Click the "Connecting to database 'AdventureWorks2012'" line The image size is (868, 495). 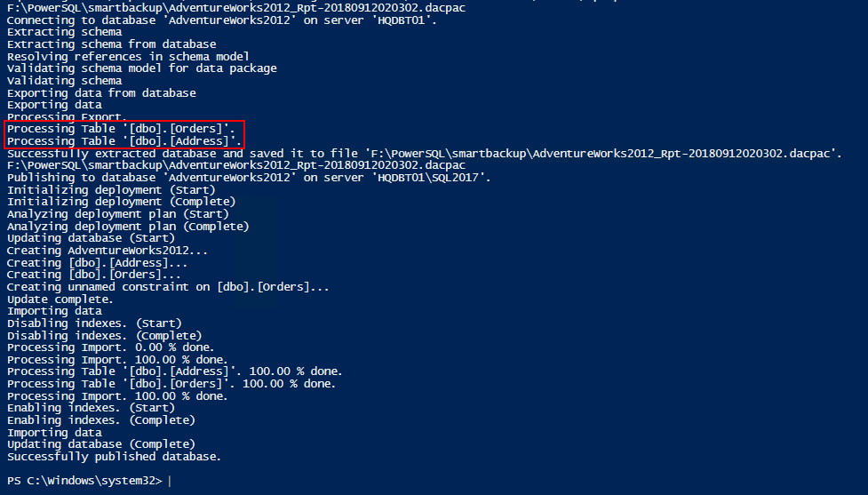click(222, 20)
